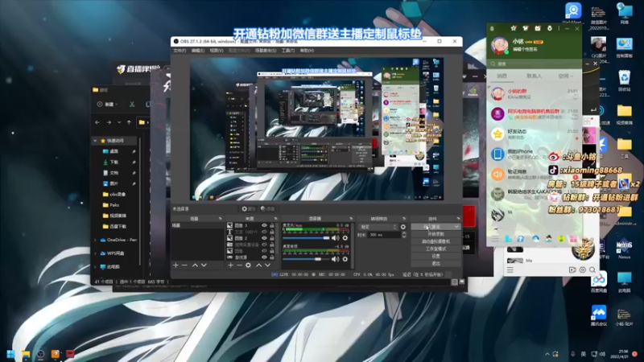Open the OBS 文件(F) menu
644x362 pixels.
(180, 51)
